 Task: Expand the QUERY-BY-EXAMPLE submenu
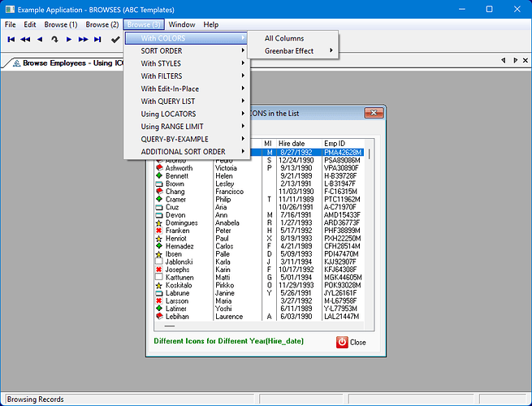click(x=186, y=139)
